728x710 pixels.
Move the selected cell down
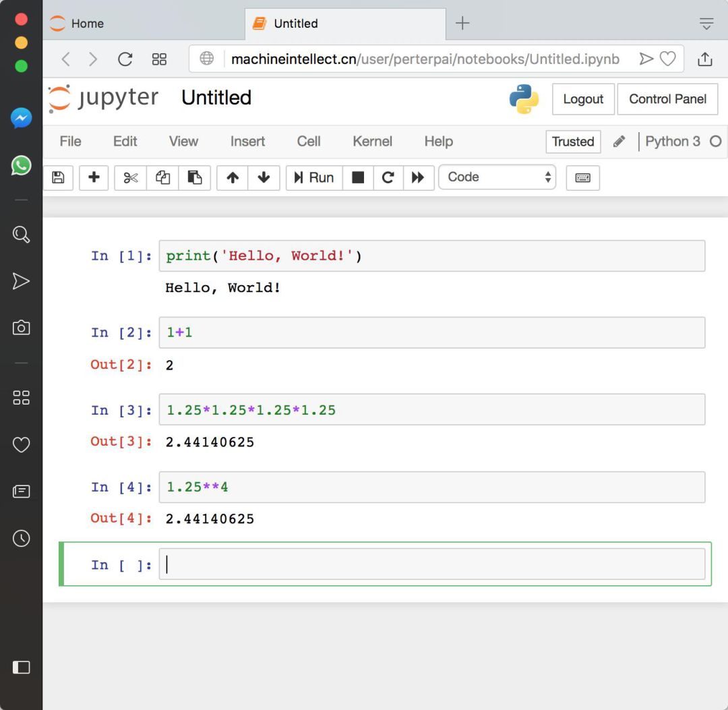[x=264, y=177]
